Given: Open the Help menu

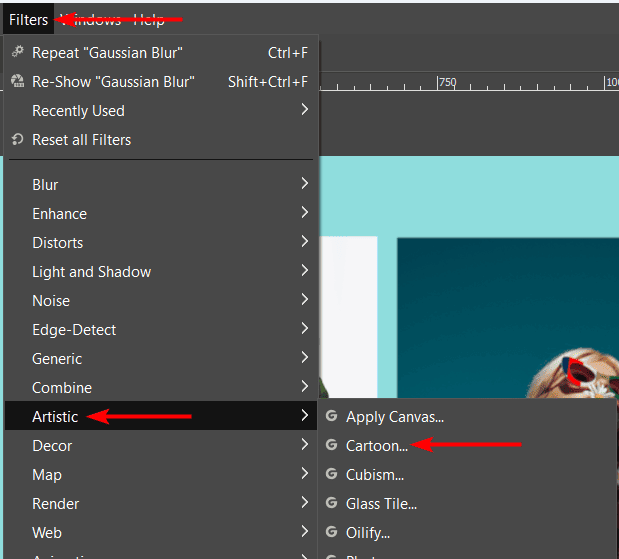Looking at the screenshot, I should click(x=149, y=19).
